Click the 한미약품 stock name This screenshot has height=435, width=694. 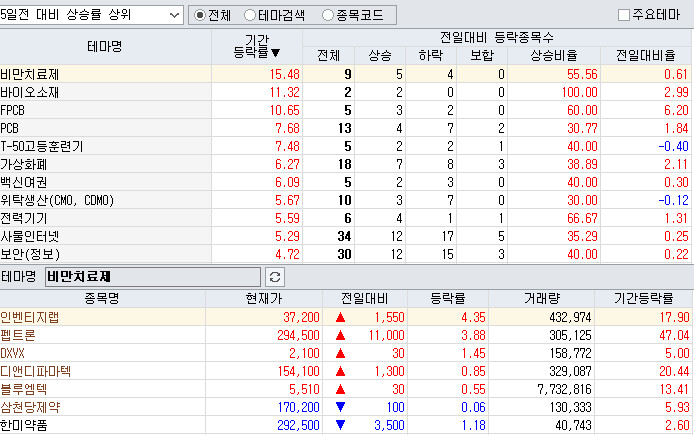23,425
